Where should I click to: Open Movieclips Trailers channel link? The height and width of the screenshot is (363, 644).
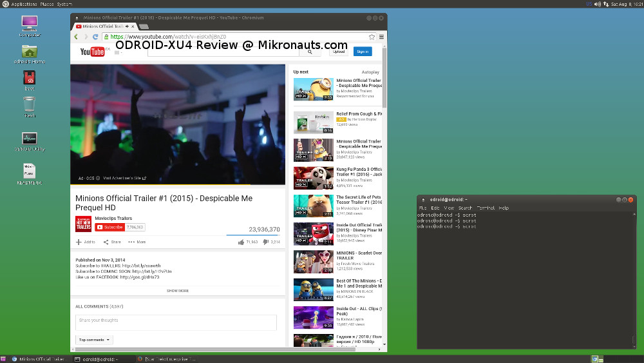click(113, 219)
